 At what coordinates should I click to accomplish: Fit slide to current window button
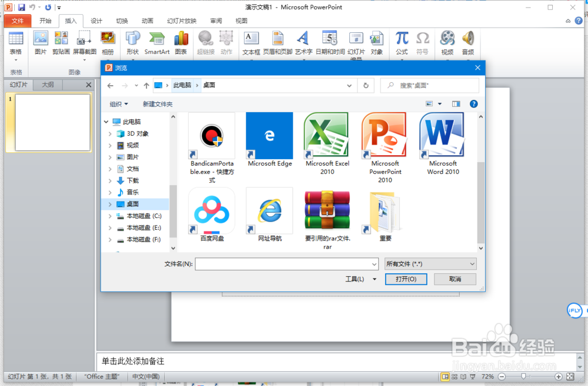click(570, 377)
